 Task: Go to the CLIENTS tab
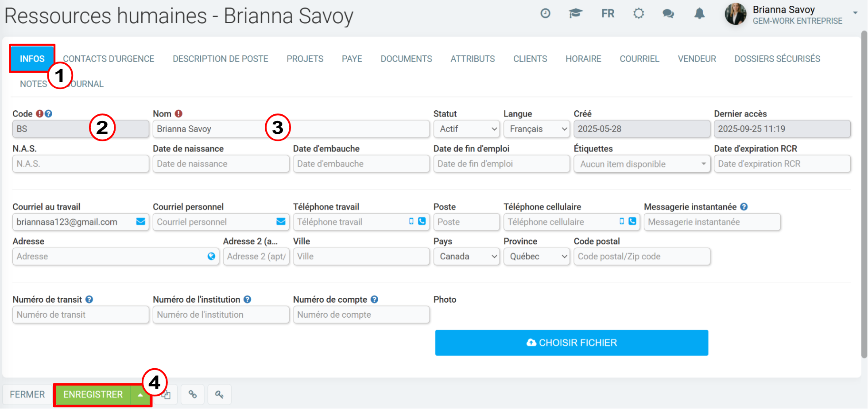coord(531,59)
